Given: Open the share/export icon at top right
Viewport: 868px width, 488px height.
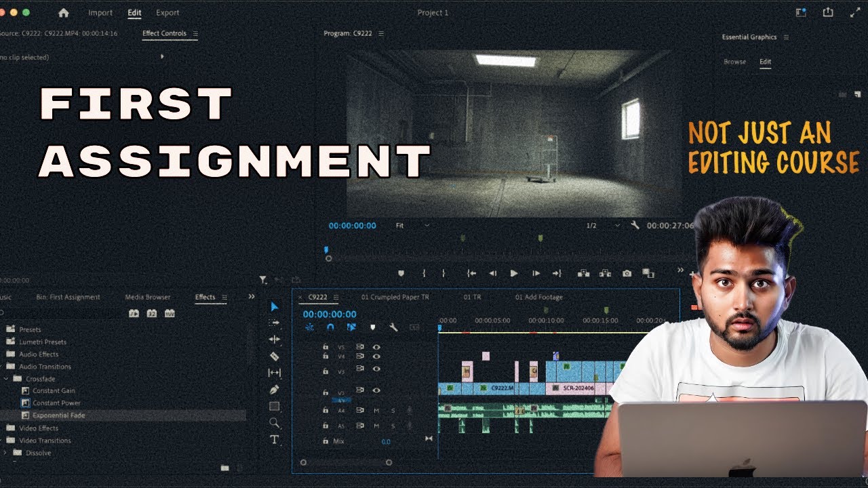Looking at the screenshot, I should pos(828,12).
